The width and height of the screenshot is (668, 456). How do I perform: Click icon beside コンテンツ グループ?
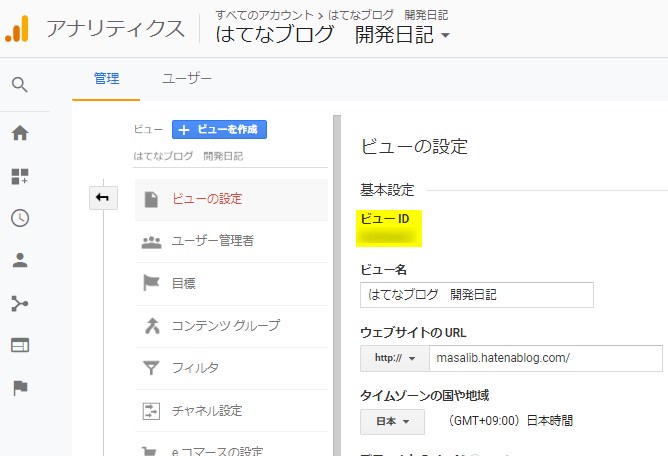152,326
